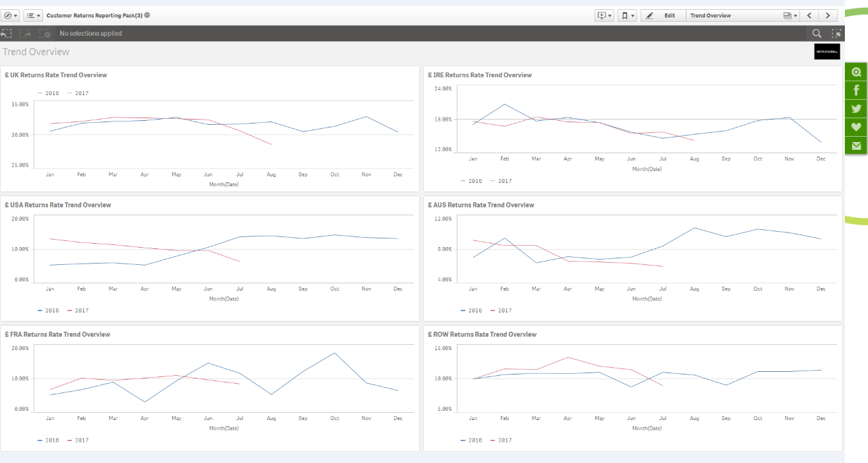Click the app info globe icon

(x=147, y=15)
